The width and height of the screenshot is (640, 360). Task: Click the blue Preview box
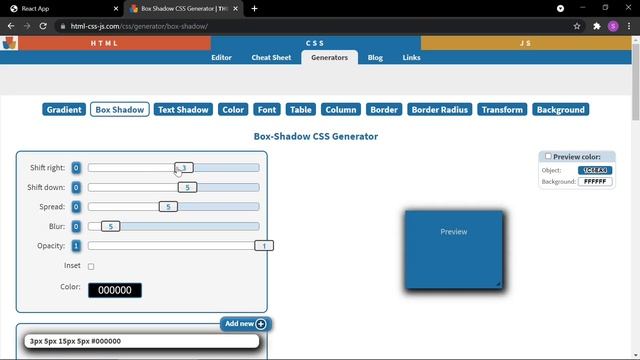click(454, 250)
